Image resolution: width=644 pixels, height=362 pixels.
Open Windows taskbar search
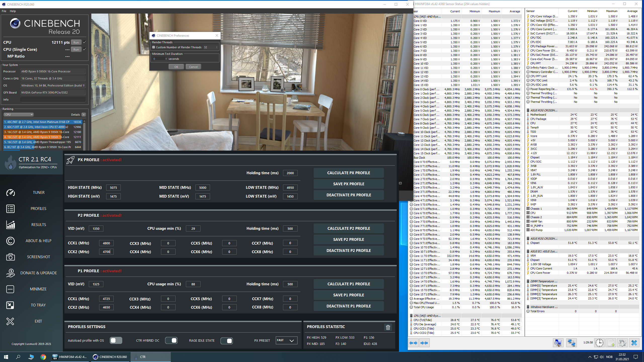[18, 357]
